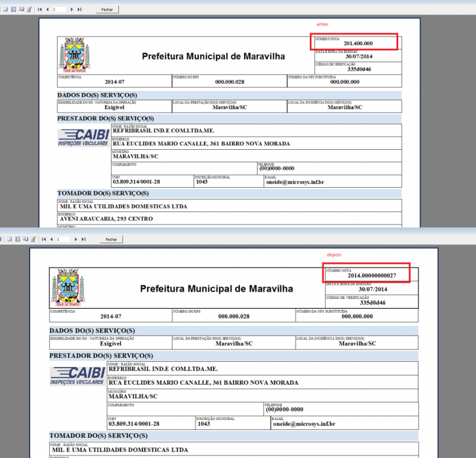The image size is (476, 458).
Task: Click inscrição municipal 1043 in upper report
Action: pyautogui.click(x=201, y=182)
